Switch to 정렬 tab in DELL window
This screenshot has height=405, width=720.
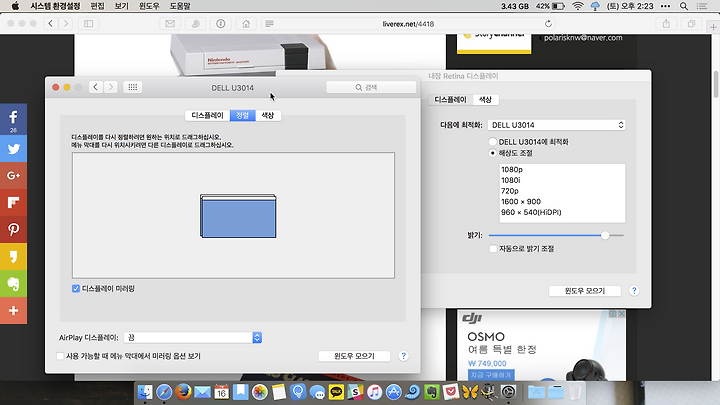pos(242,115)
